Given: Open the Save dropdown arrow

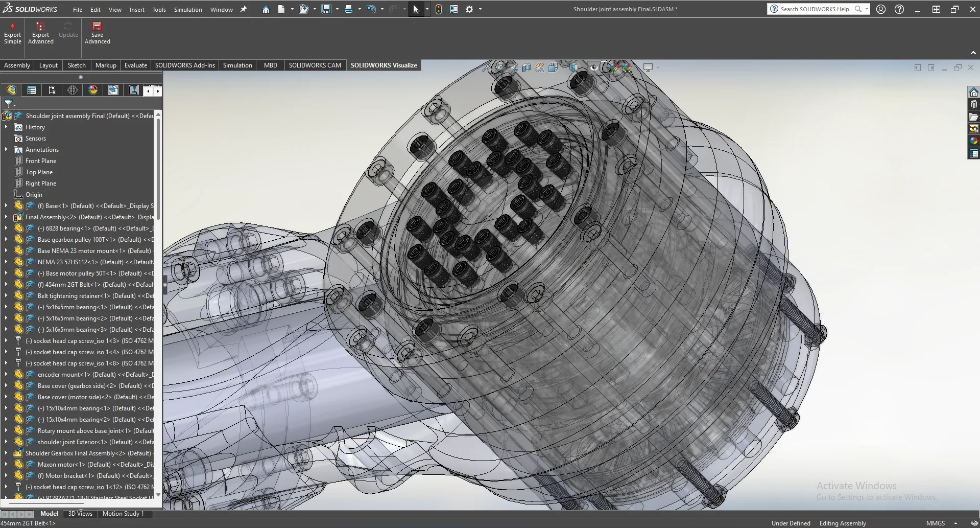Looking at the screenshot, I should pos(337,9).
